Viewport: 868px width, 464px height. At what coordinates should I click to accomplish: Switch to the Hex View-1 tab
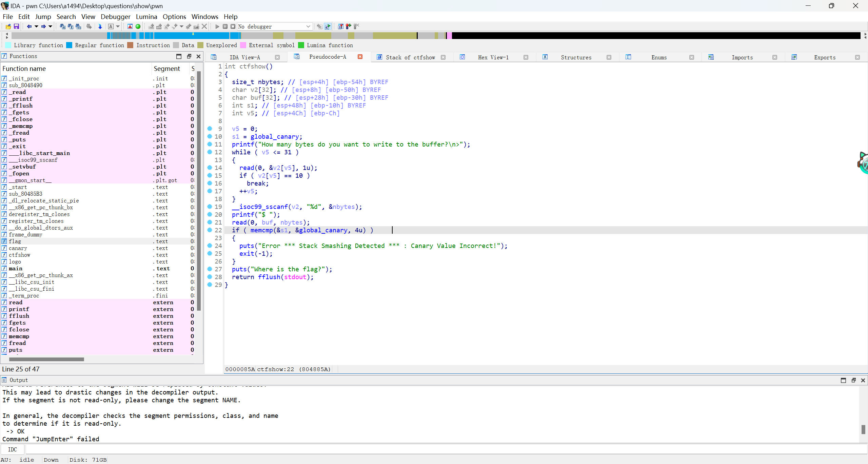click(493, 57)
